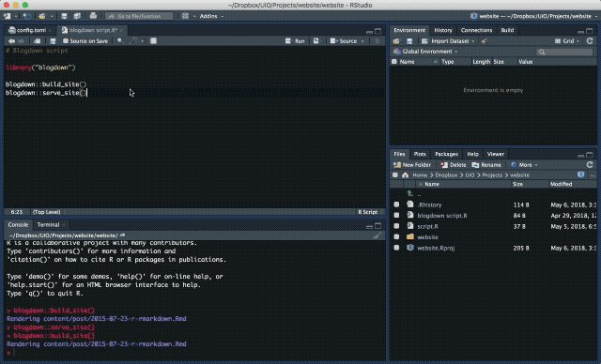Open the More dropdown in Files pane

click(524, 164)
